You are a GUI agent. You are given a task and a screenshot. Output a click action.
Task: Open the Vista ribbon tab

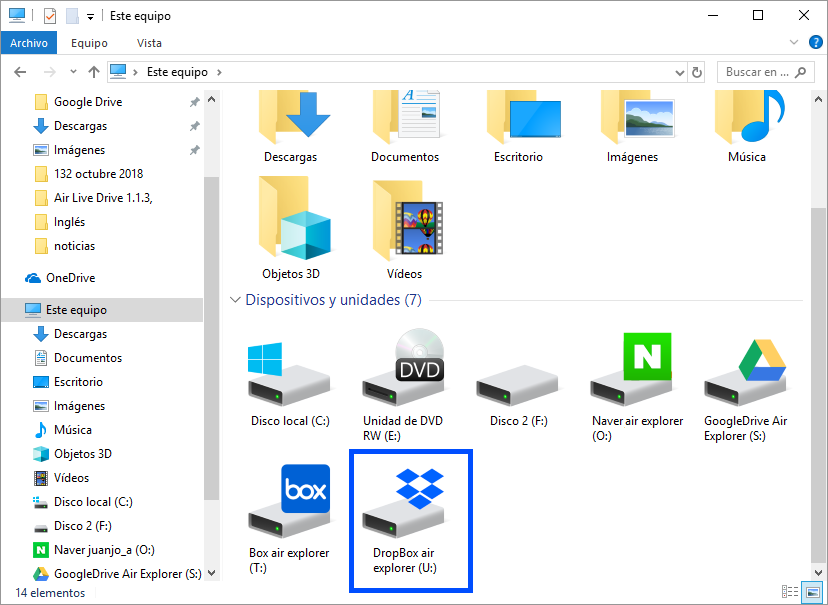coord(149,43)
